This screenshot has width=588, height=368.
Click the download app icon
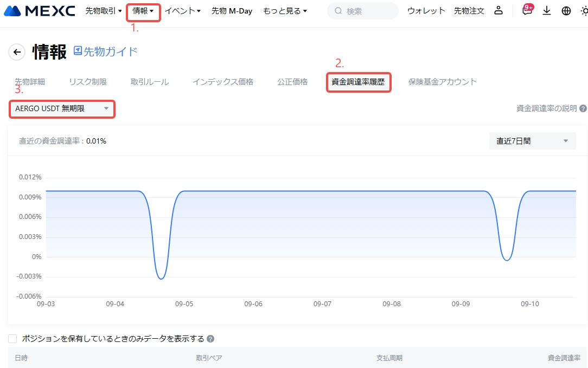click(x=547, y=11)
